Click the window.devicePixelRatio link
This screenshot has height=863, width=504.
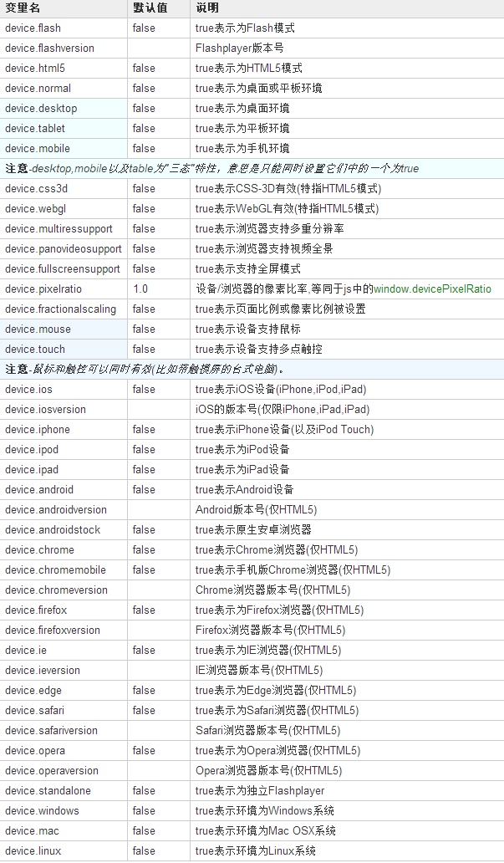(432, 289)
